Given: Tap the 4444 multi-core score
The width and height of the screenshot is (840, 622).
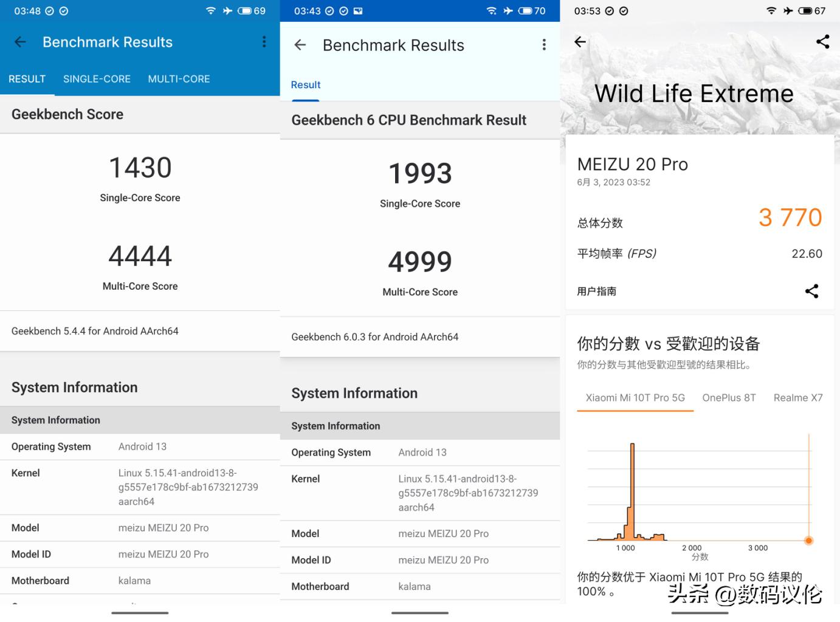Looking at the screenshot, I should (x=140, y=256).
